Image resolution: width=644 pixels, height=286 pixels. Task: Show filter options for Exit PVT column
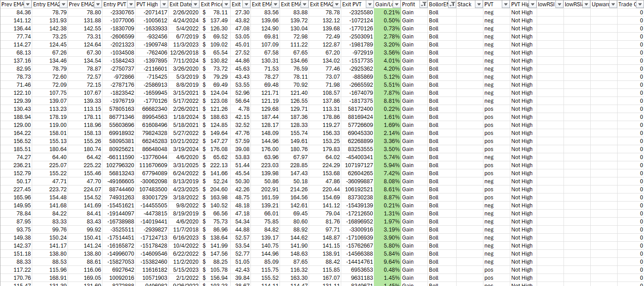pyautogui.click(x=369, y=4)
